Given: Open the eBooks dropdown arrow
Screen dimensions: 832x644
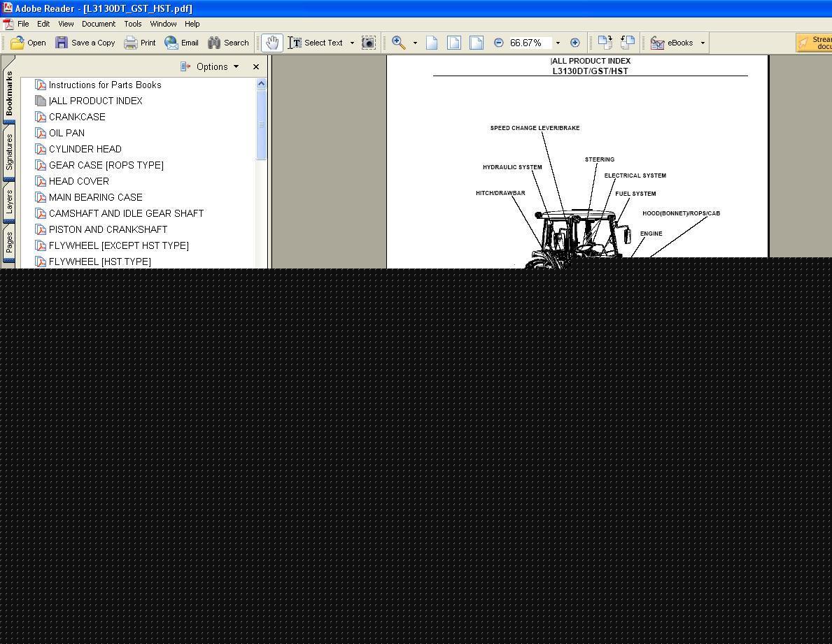Looking at the screenshot, I should click(703, 43).
